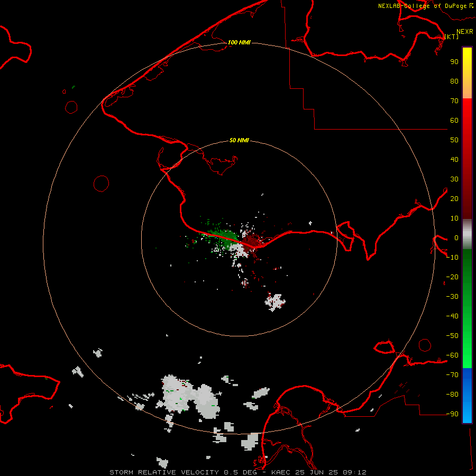This screenshot has height=476, width=476.
Task: Click the "09:12" timestamp text
Action: tap(354, 472)
